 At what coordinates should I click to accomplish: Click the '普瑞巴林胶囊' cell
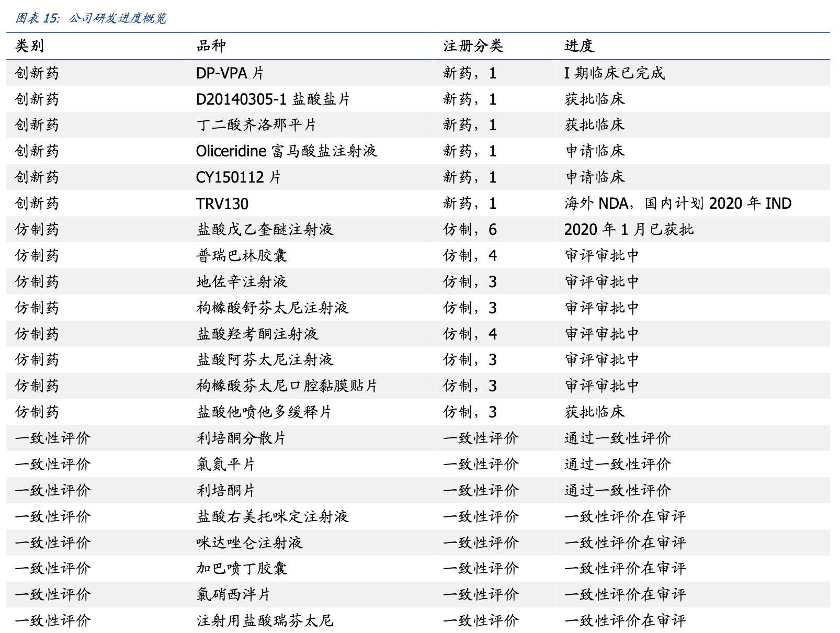pos(242,256)
